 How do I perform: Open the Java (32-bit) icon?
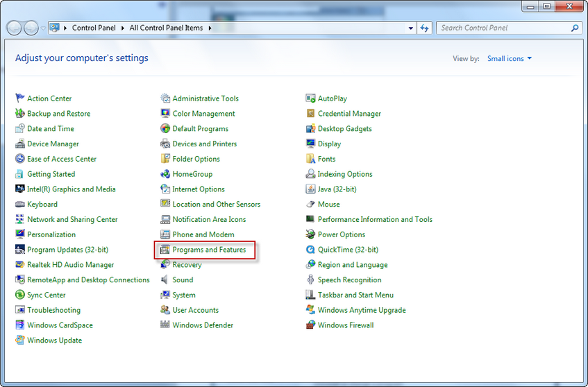310,189
